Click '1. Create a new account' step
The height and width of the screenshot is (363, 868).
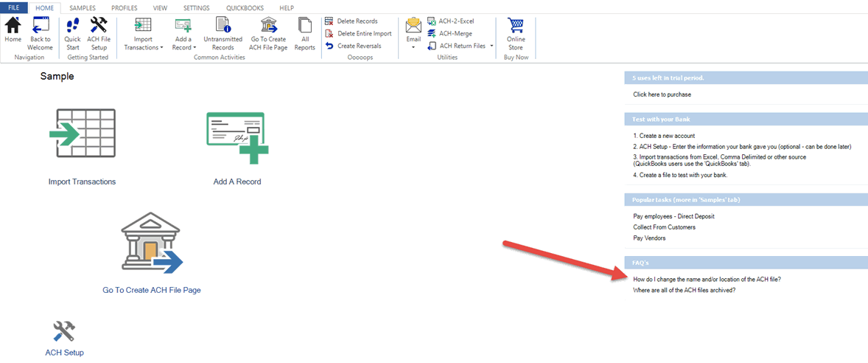pos(664,136)
